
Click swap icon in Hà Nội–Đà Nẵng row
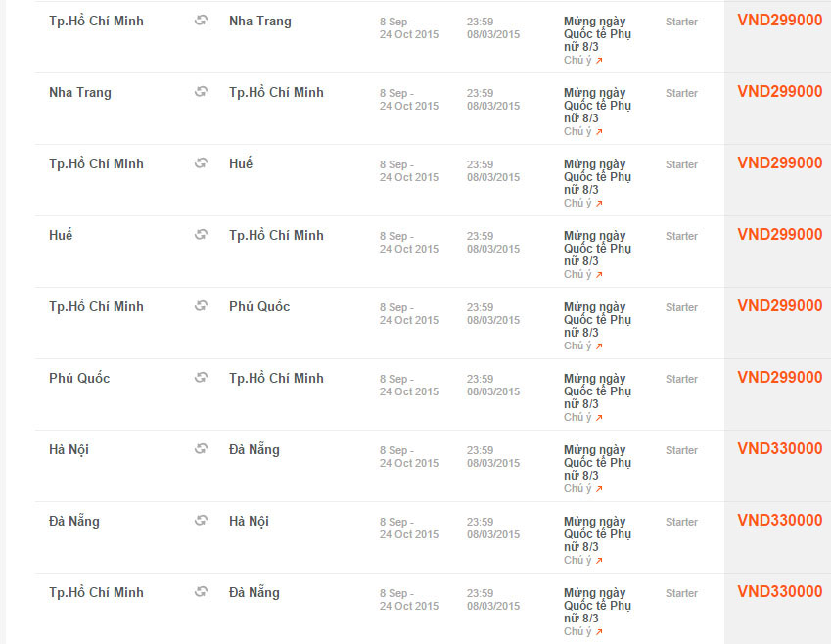point(201,449)
